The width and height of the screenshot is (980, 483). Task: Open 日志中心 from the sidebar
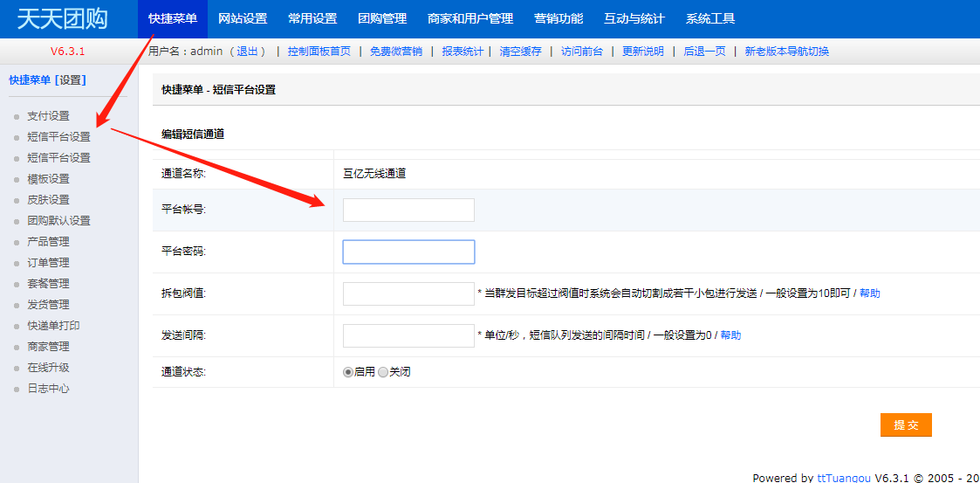[48, 389]
